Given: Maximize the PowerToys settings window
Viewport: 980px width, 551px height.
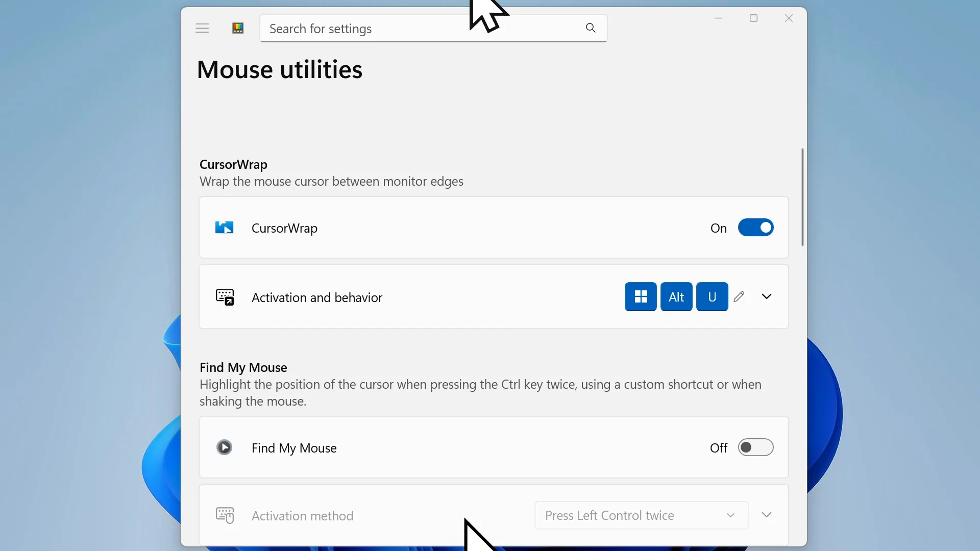Looking at the screenshot, I should click(753, 18).
